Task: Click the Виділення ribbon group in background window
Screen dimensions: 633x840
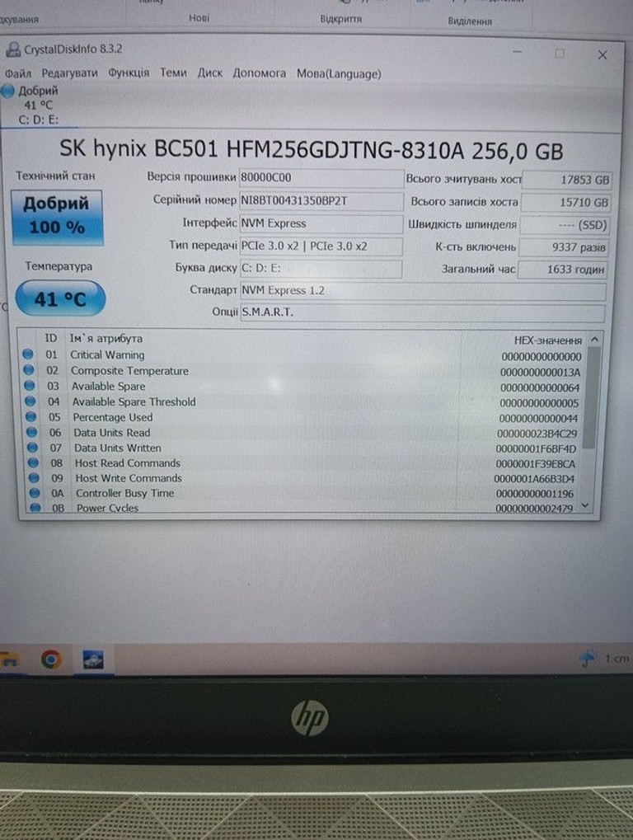Action: (x=470, y=21)
